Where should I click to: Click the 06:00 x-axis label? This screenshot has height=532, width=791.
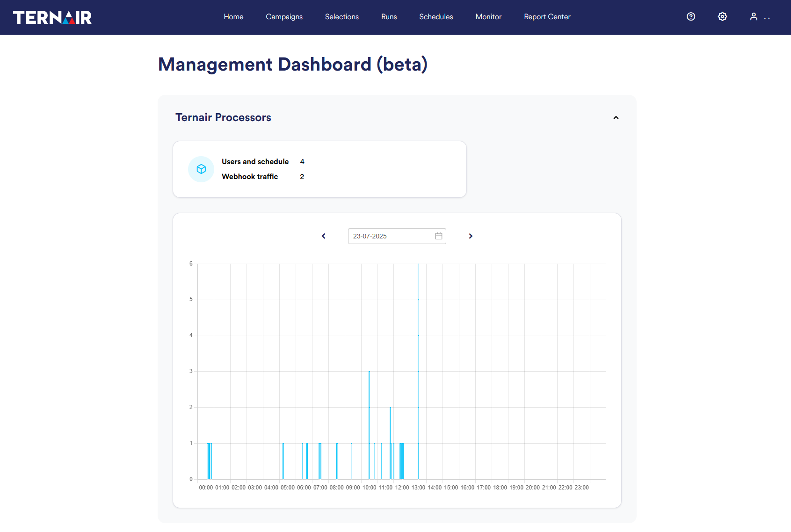pos(304,488)
